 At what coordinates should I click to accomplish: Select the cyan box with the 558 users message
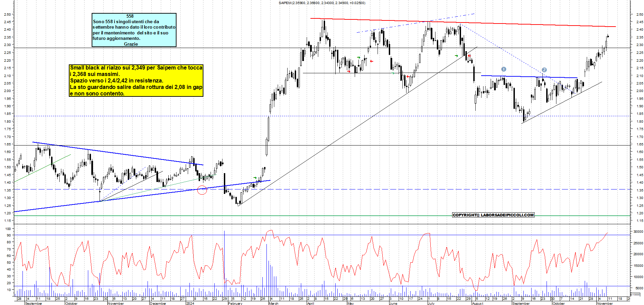[x=134, y=30]
